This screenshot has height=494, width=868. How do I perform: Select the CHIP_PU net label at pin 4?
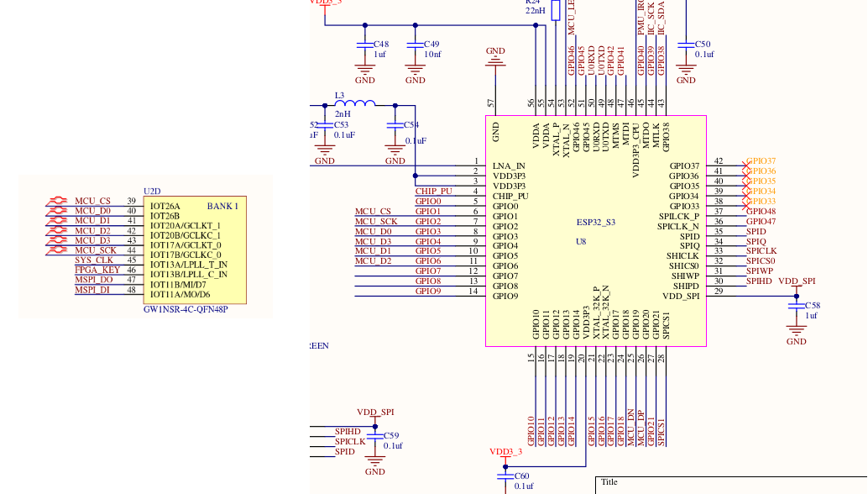(x=433, y=191)
